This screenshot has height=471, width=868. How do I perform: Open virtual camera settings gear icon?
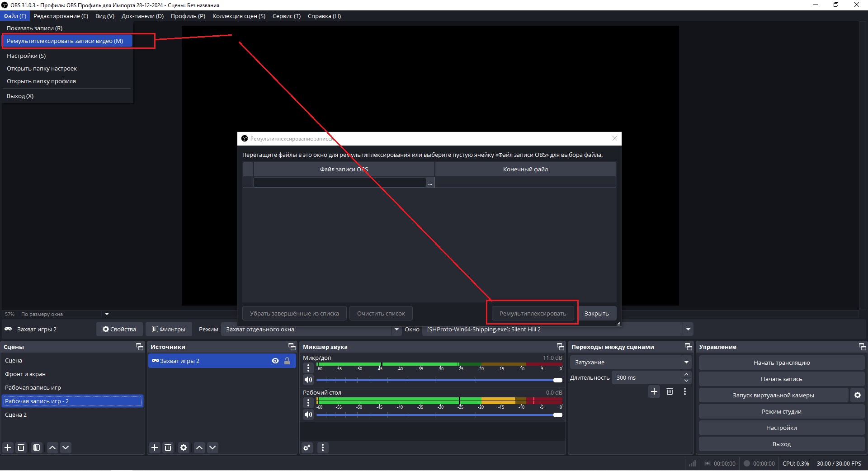[858, 395]
